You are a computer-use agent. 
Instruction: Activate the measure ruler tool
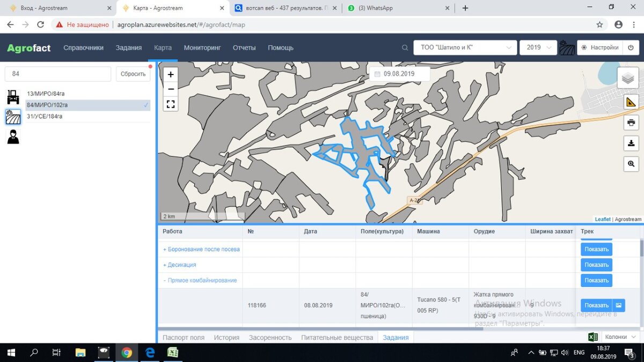click(631, 102)
